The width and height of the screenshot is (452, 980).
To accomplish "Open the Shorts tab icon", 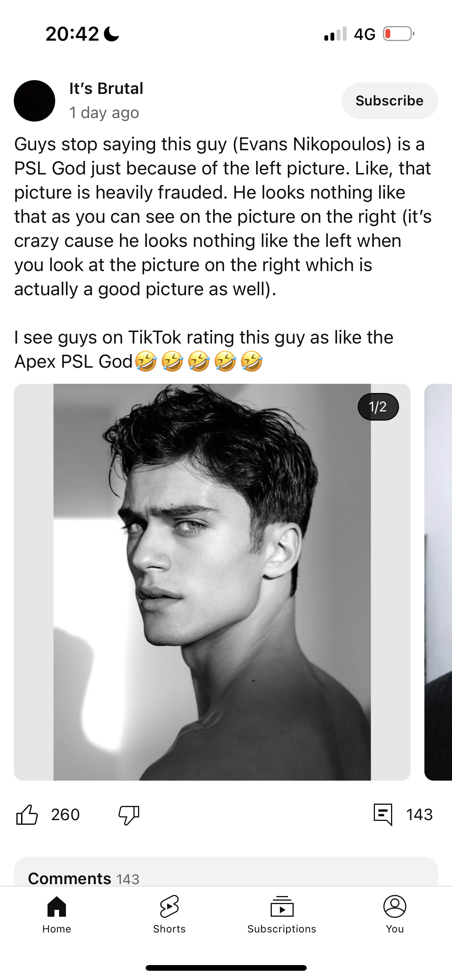I will point(169,906).
